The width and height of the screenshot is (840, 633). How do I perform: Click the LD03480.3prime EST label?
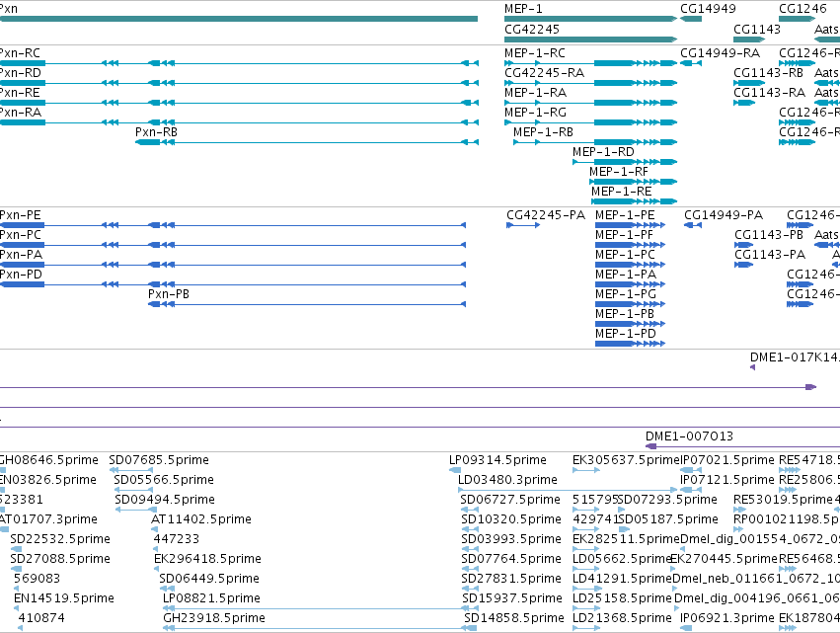507,480
